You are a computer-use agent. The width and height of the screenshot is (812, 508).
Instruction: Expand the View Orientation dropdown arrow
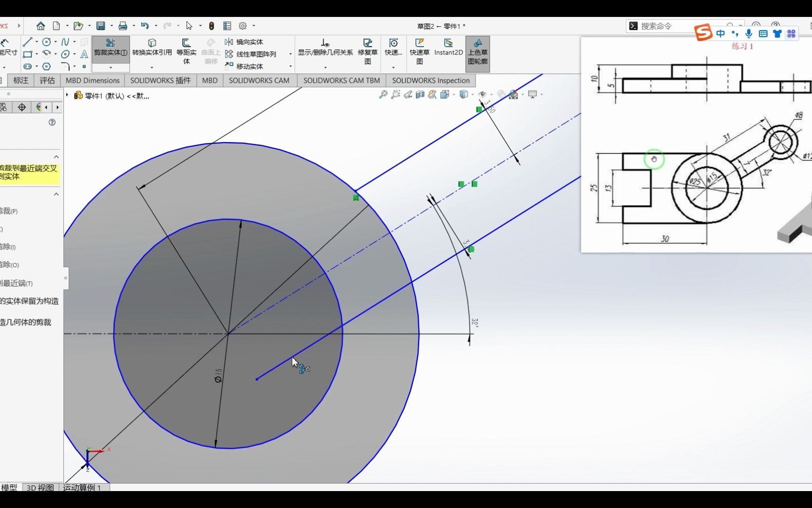pos(454,95)
